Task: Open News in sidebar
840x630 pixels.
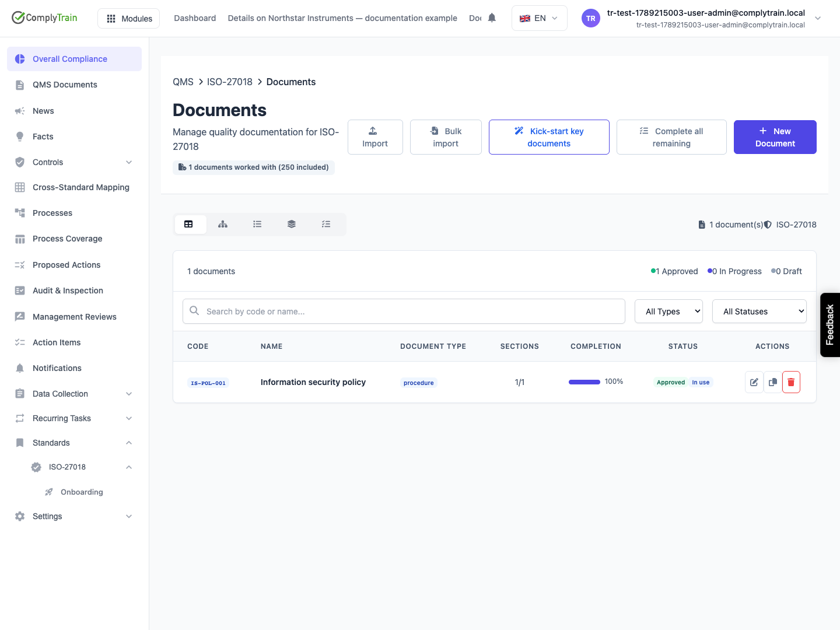Action: pos(74,111)
